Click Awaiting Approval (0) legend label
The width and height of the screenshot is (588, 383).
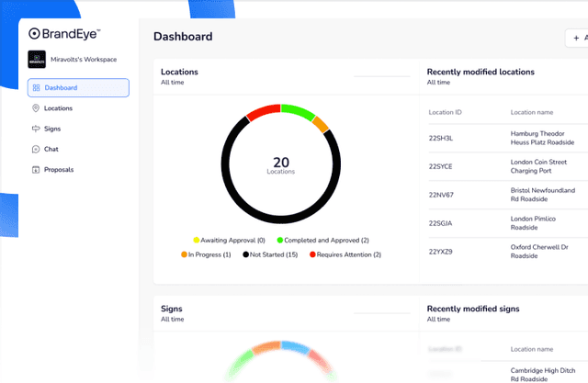(x=232, y=241)
